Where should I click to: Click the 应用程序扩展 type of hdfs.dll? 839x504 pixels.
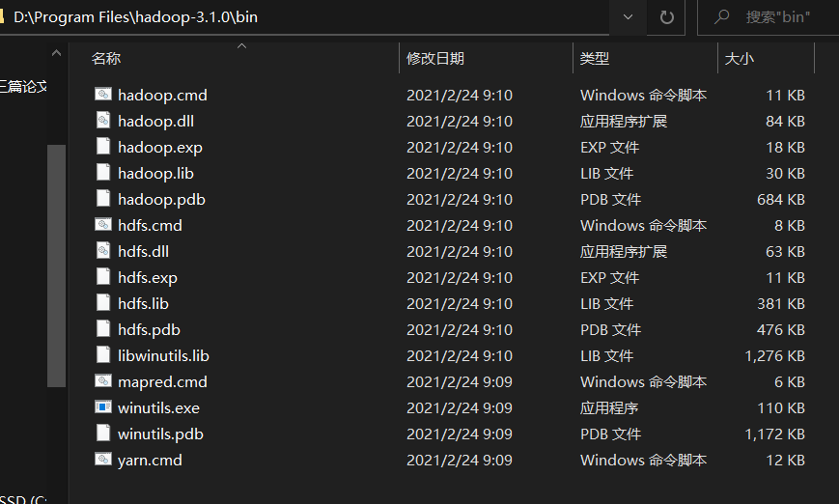pyautogui.click(x=624, y=251)
